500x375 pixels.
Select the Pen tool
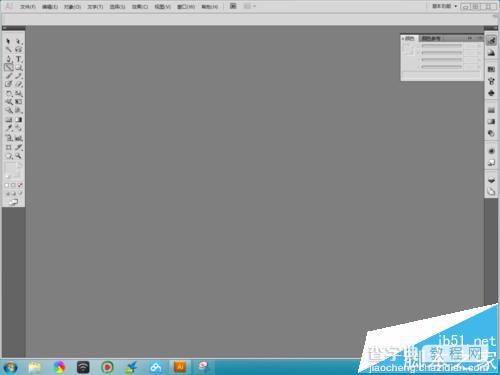pyautogui.click(x=9, y=59)
